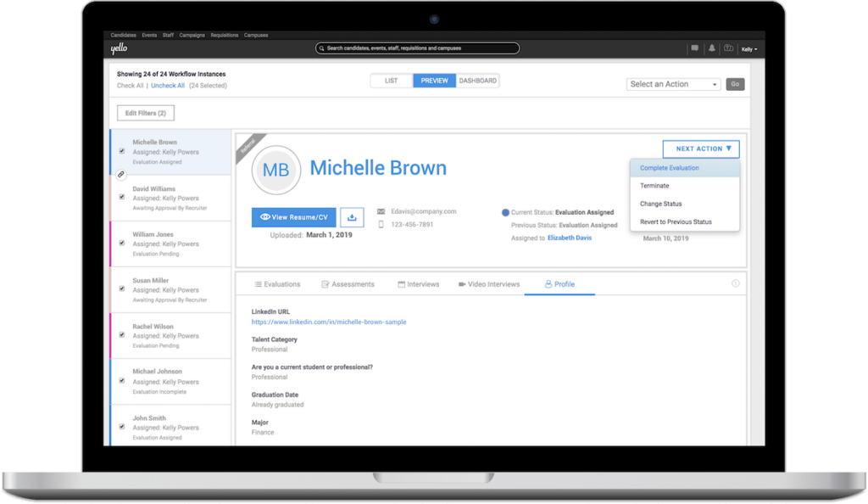Uncheck the David Williams checkbox

[x=122, y=197]
